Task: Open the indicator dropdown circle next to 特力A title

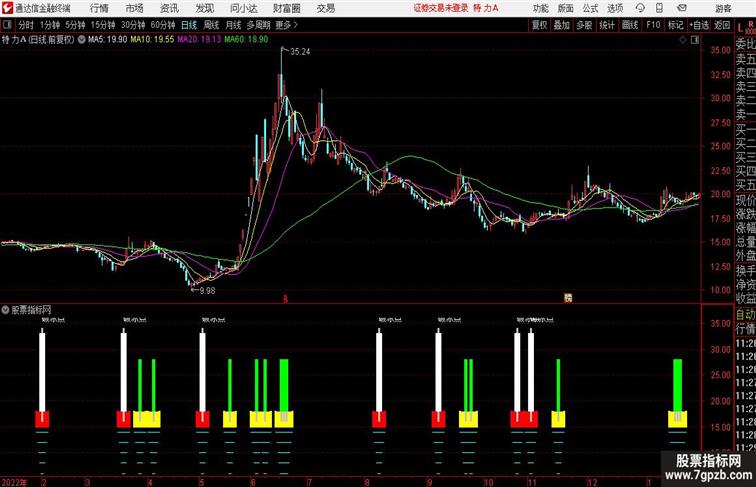Action: [x=81, y=40]
